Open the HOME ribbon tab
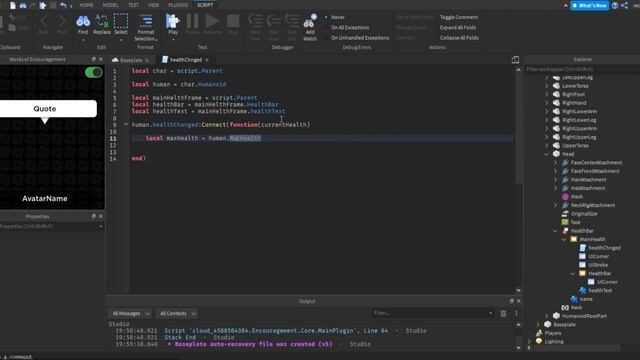 click(x=87, y=5)
